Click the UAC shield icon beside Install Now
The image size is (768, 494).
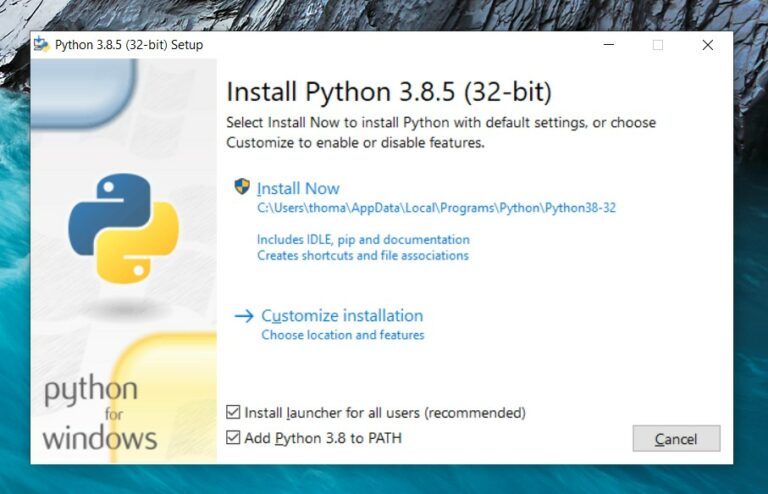pyautogui.click(x=242, y=186)
